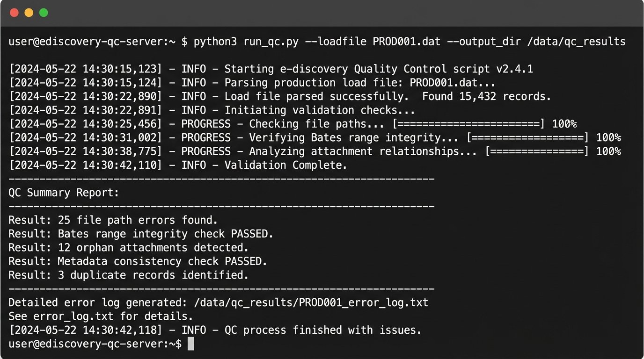Click the green maximize window button
This screenshot has width=644, height=359.
44,13
